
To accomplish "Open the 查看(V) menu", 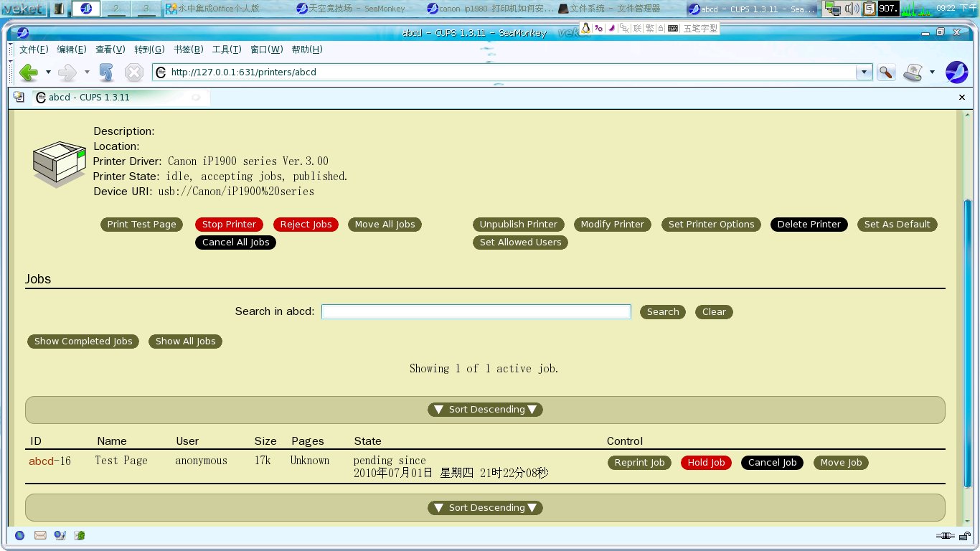I will pos(110,50).
